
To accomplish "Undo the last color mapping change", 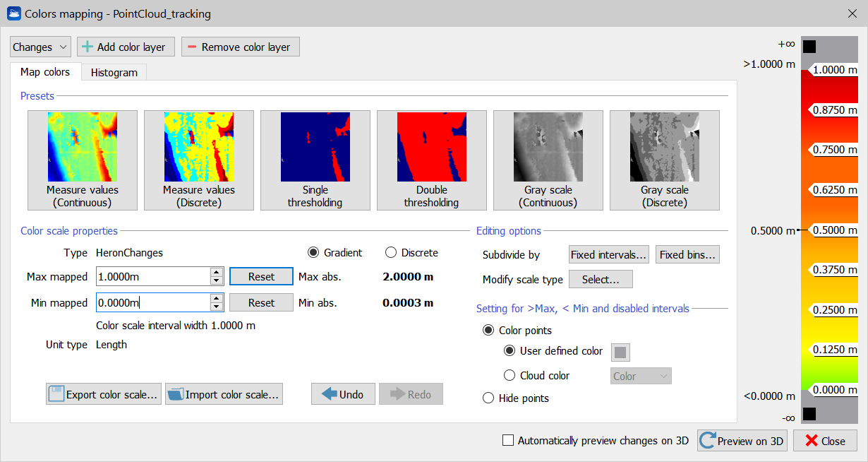I will point(343,394).
